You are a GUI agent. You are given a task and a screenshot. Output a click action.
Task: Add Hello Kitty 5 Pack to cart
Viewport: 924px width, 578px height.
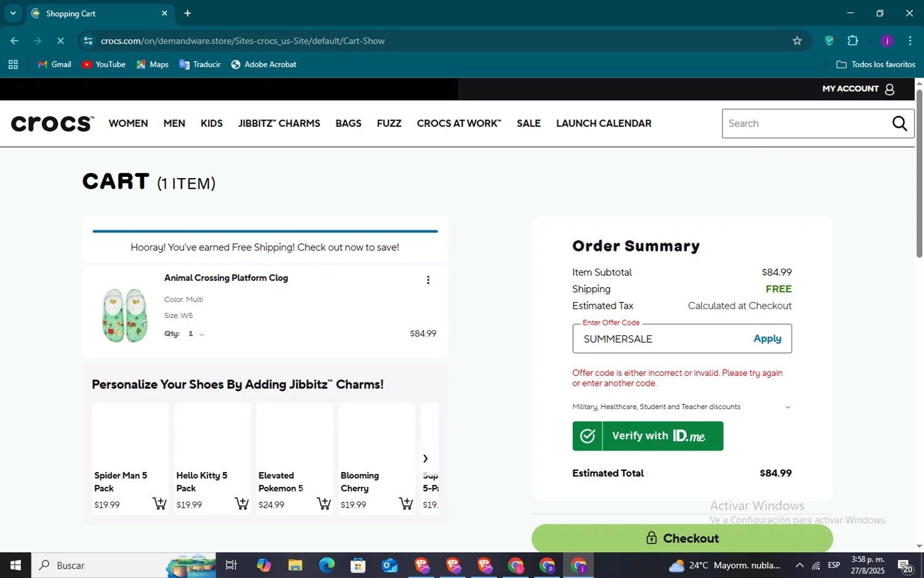pos(241,504)
